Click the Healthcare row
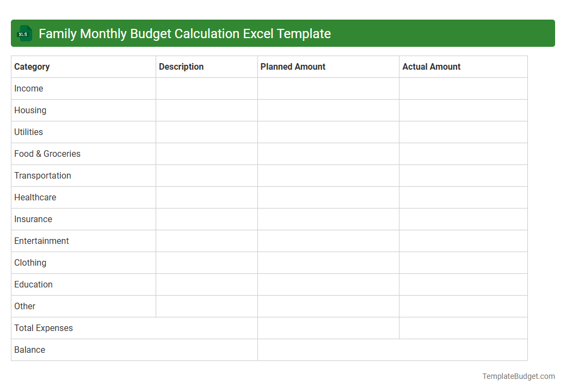The width and height of the screenshot is (566, 392). pos(35,197)
